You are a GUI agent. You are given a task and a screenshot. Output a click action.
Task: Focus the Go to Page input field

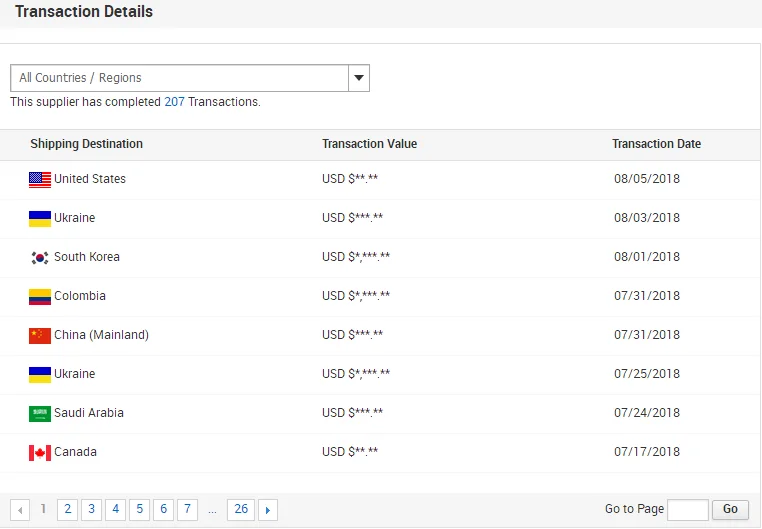click(x=687, y=510)
